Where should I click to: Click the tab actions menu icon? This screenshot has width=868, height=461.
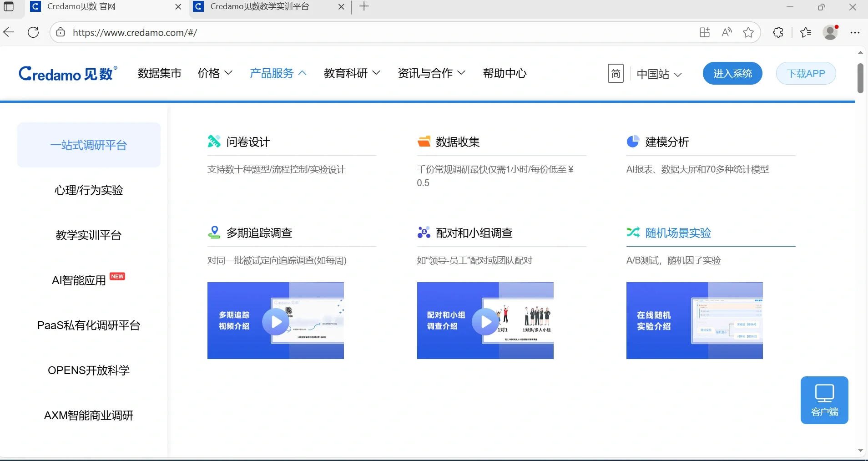(x=9, y=7)
